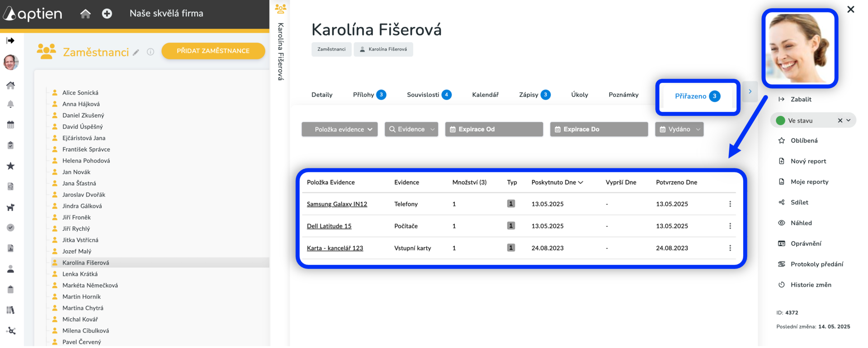Select Alice Sonická in employee list
868x348 pixels.
80,93
